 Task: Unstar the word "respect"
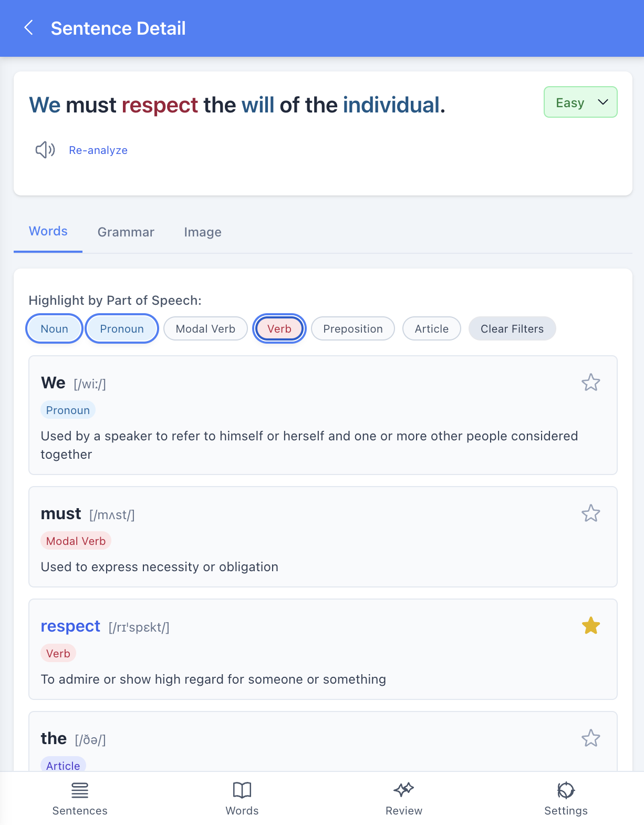point(590,626)
